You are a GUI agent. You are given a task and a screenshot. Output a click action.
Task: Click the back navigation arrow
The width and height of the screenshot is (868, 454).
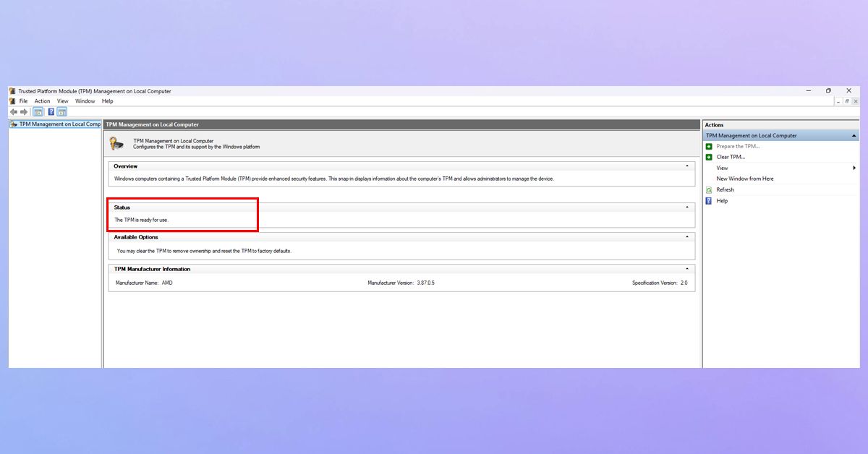(13, 111)
